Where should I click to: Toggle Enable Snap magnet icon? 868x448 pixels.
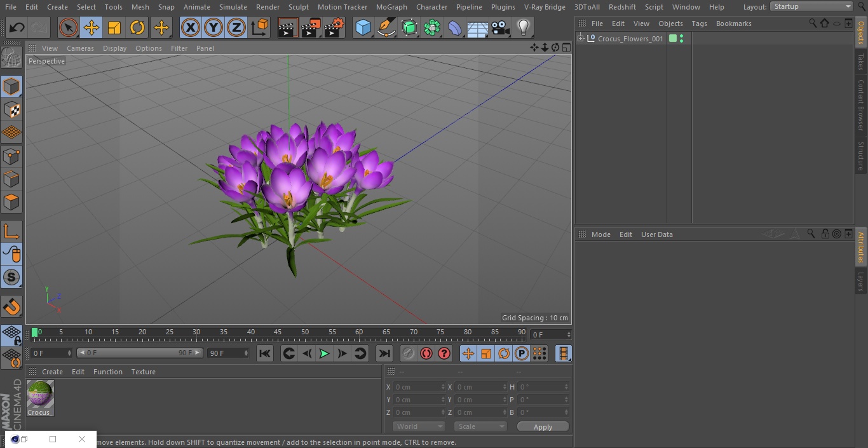(11, 307)
